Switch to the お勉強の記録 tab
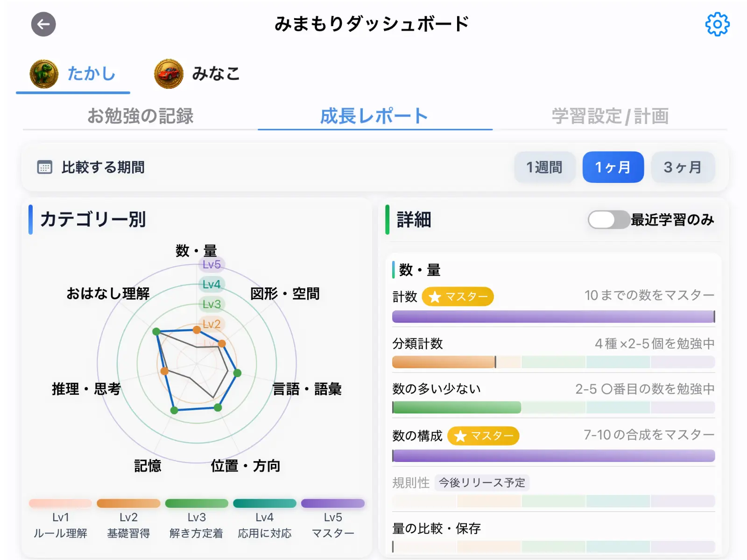 pos(142,117)
